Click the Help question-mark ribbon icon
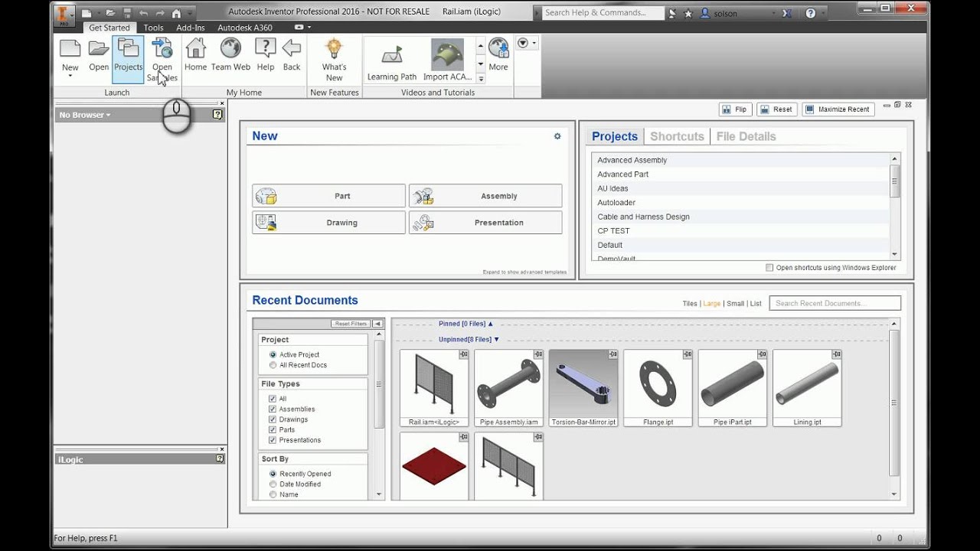Screen dimensions: 980x551 pyautogui.click(x=265, y=49)
